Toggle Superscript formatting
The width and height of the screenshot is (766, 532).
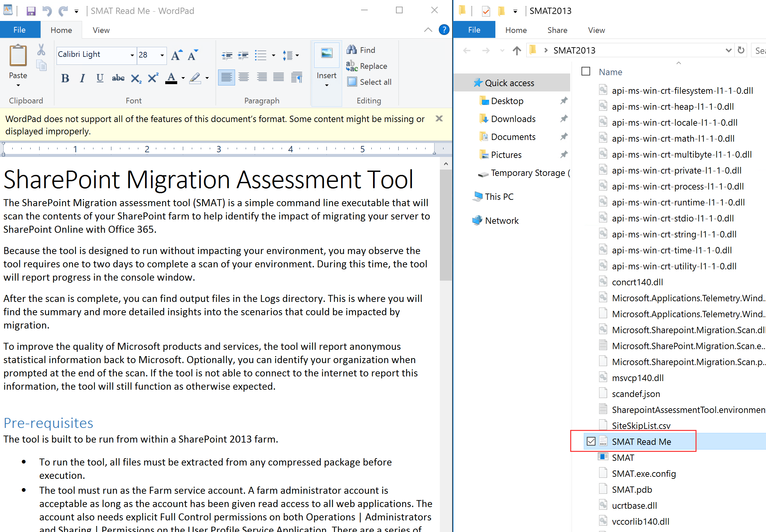[153, 78]
